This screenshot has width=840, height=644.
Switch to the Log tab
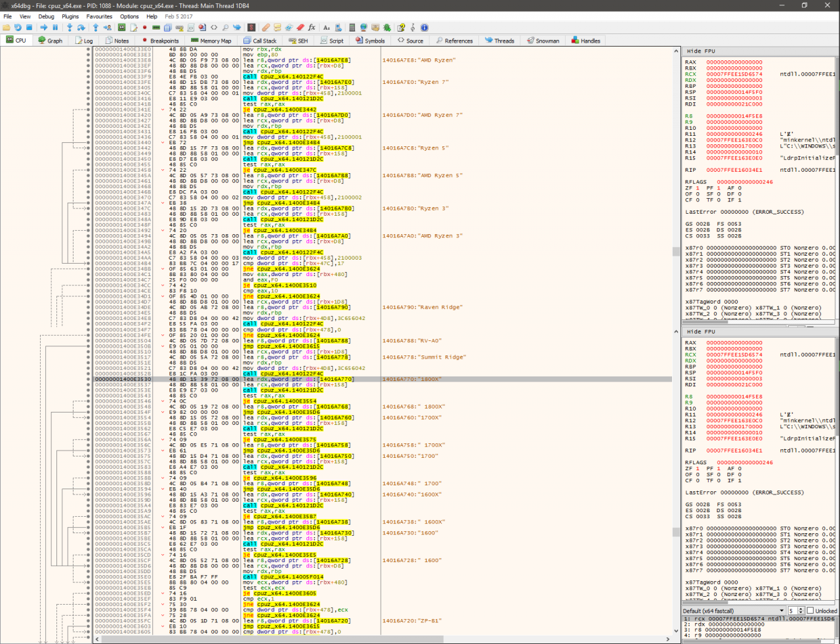(x=84, y=41)
